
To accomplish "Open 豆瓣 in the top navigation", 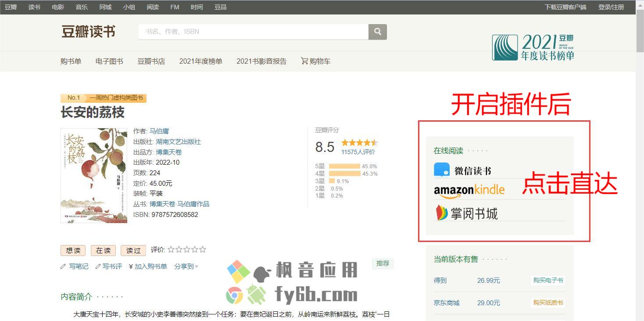I will coord(11,7).
